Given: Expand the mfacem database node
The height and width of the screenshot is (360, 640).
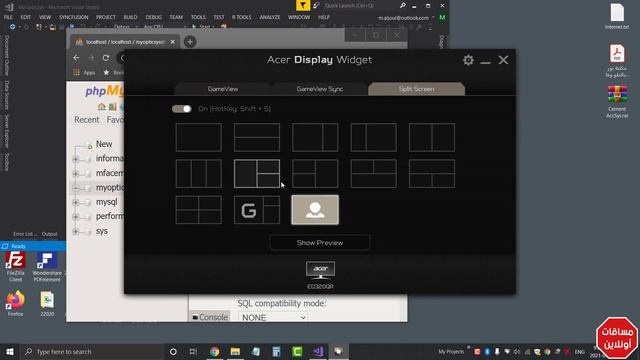Looking at the screenshot, I should [x=76, y=173].
